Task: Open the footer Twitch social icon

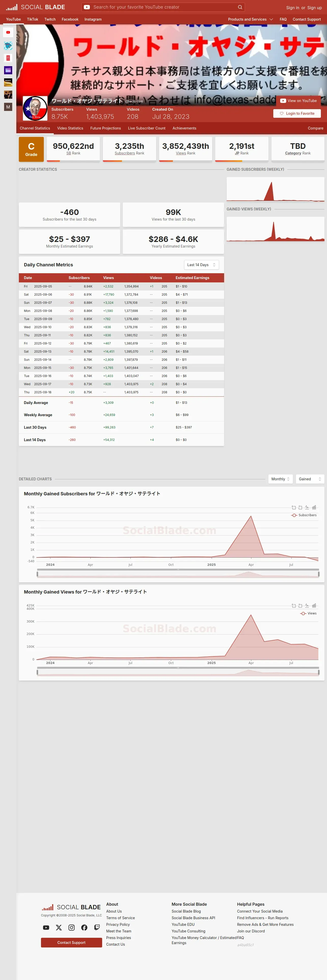Action: click(97, 928)
